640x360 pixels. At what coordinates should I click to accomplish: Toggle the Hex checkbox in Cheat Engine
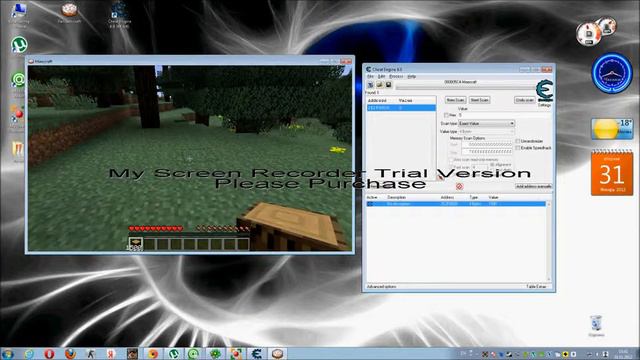click(446, 116)
